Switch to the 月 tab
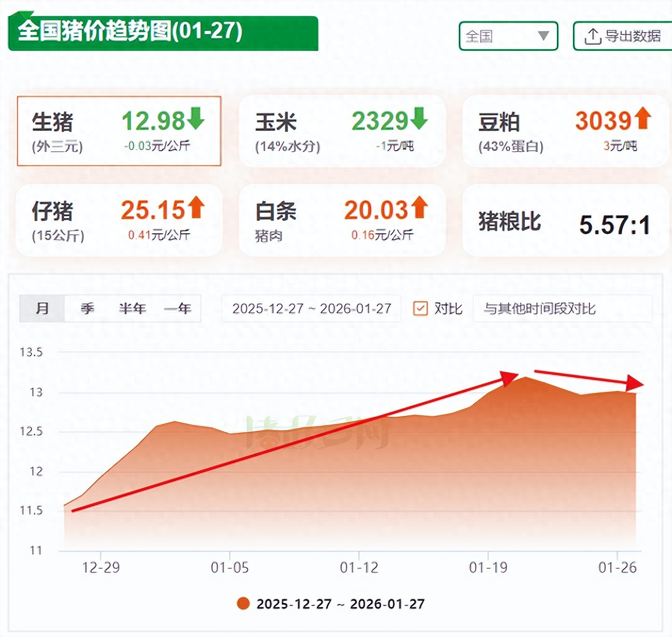672x637 pixels. click(43, 308)
